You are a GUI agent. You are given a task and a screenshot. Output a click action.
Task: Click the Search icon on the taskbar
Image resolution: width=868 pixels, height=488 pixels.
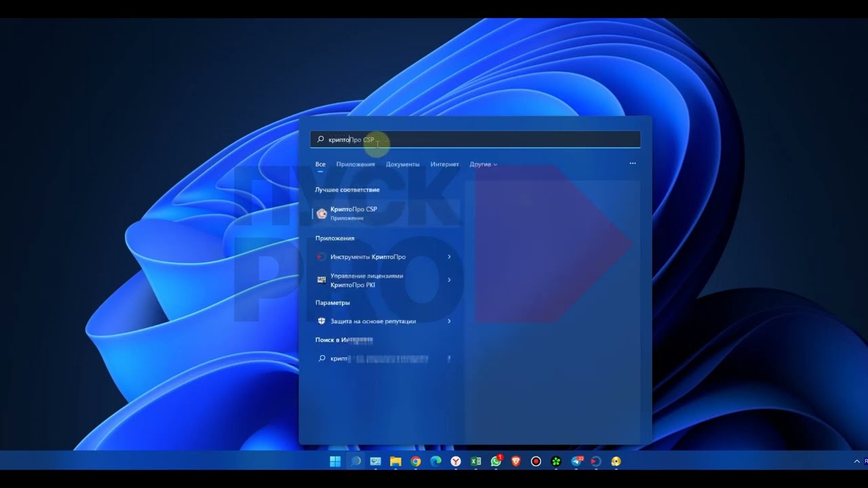coord(355,462)
